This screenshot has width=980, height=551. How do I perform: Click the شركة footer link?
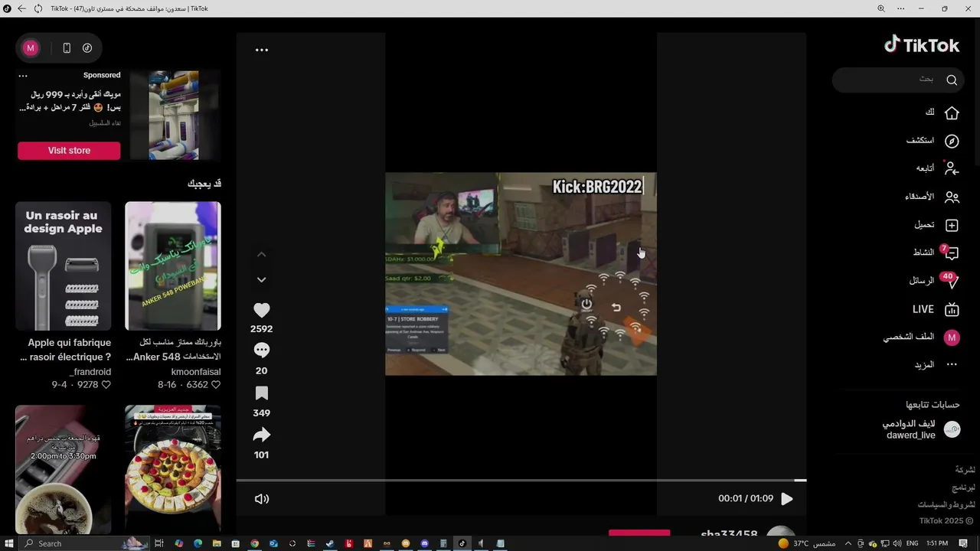(x=965, y=469)
